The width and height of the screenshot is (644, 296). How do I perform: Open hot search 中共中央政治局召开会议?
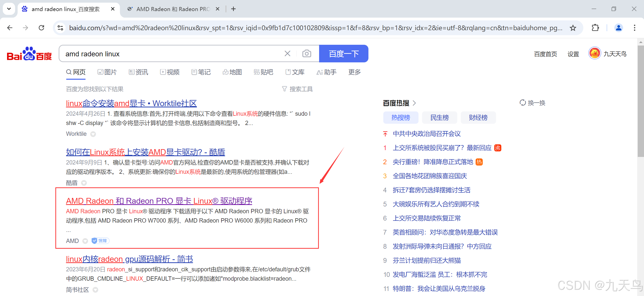pyautogui.click(x=427, y=134)
